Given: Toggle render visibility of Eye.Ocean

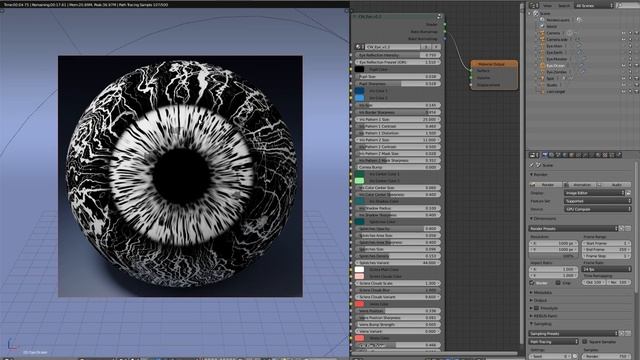Looking at the screenshot, I should click(636, 65).
